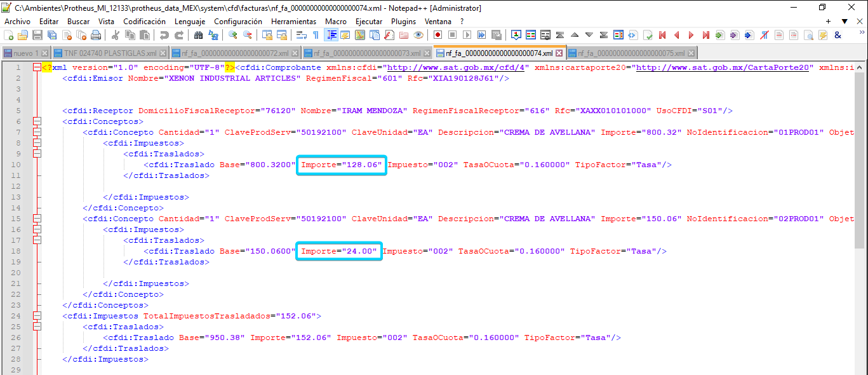
Task: Click on Importe="128.06" text
Action: [x=342, y=165]
